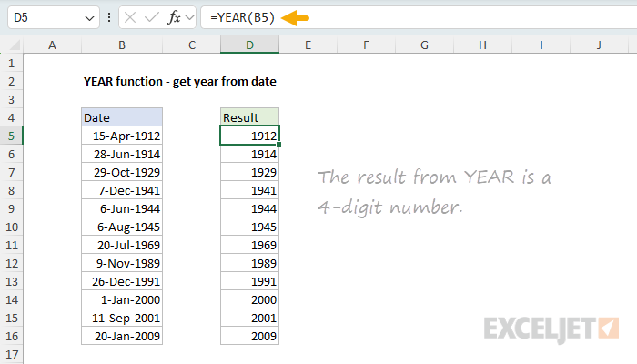Click result cell 2001
Screen dimensions: 637x364
[250, 318]
